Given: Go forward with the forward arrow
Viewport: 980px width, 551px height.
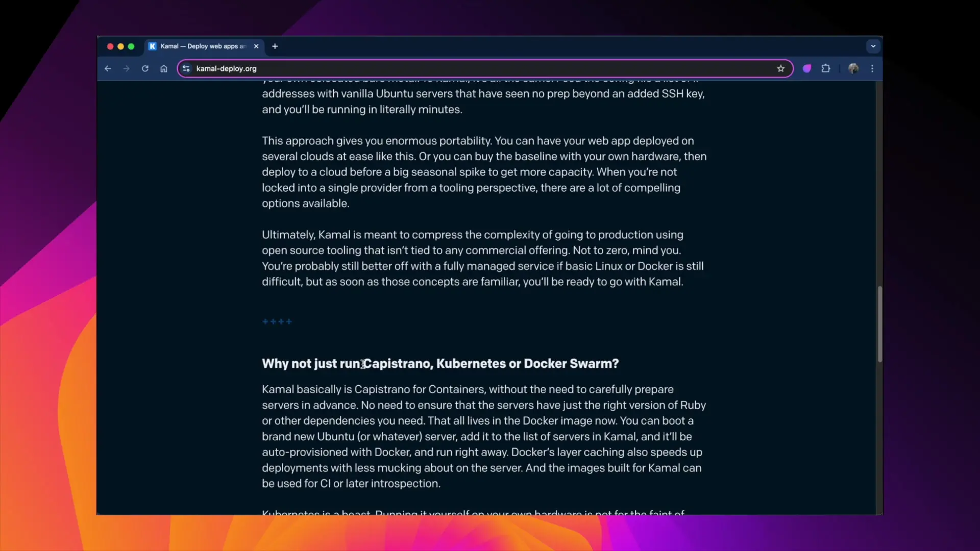Looking at the screenshot, I should pos(126,68).
